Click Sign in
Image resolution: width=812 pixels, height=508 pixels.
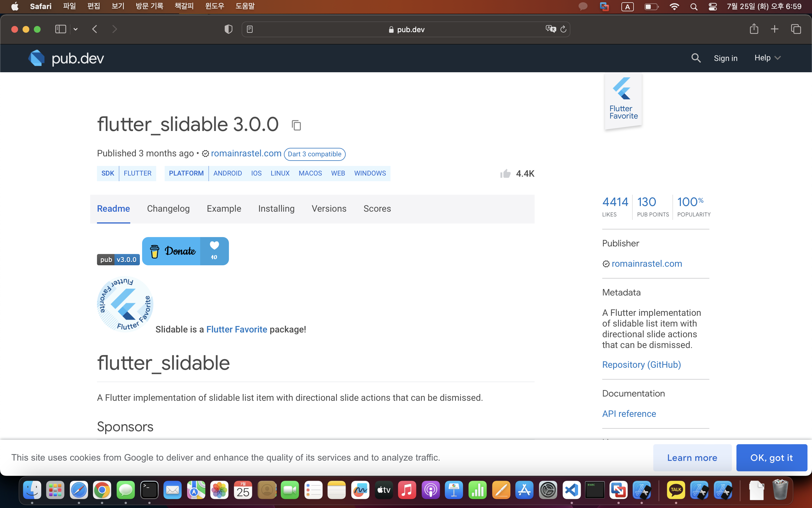725,58
